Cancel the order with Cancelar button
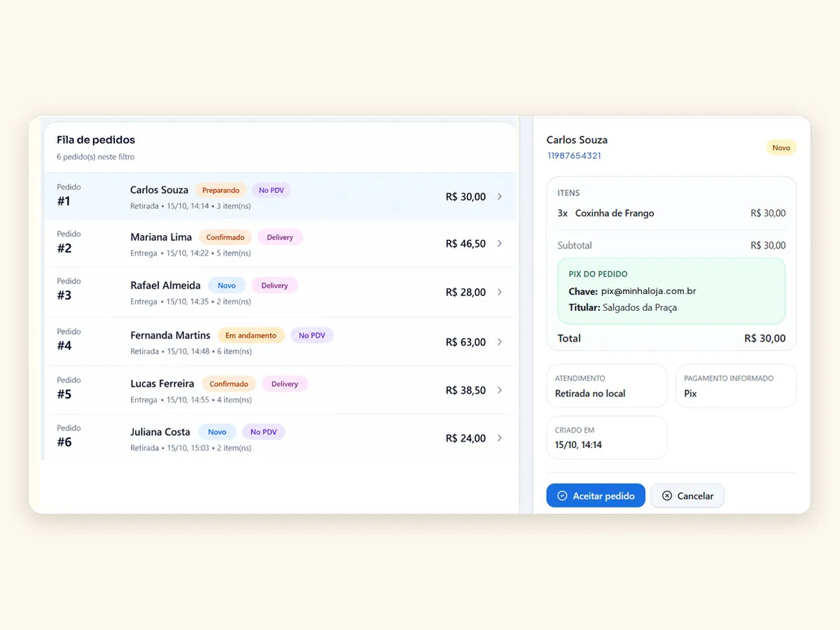This screenshot has height=630, width=840. pos(687,496)
